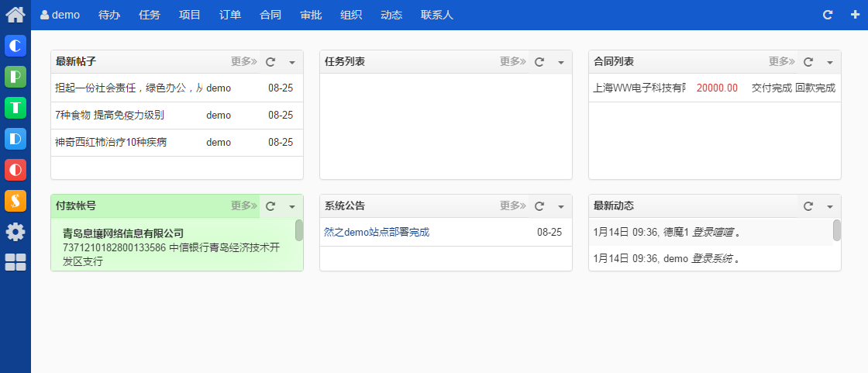Screen dimensions: 868x373
Task: Go to the 审批 menu
Action: point(311,15)
